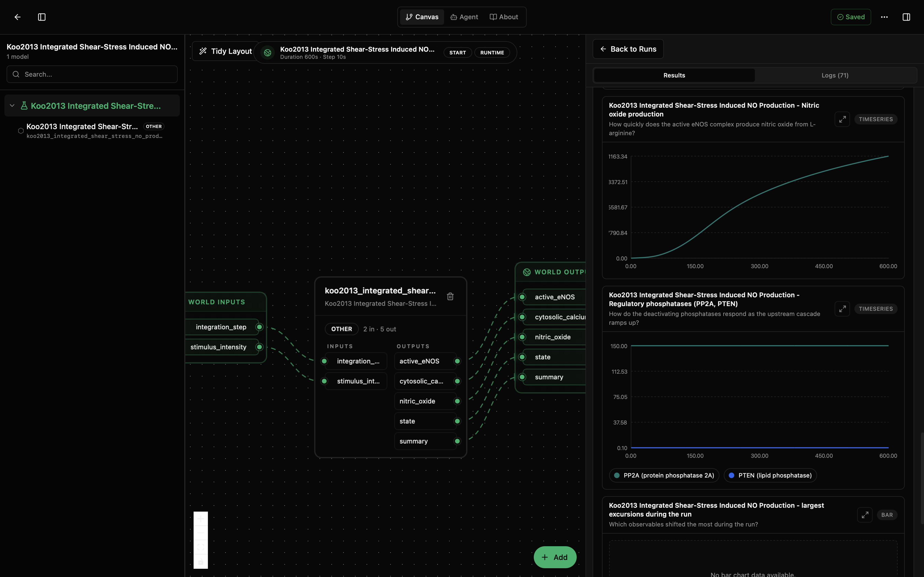Open the START parameter pill
Image resolution: width=924 pixels, height=577 pixels.
pyautogui.click(x=457, y=53)
